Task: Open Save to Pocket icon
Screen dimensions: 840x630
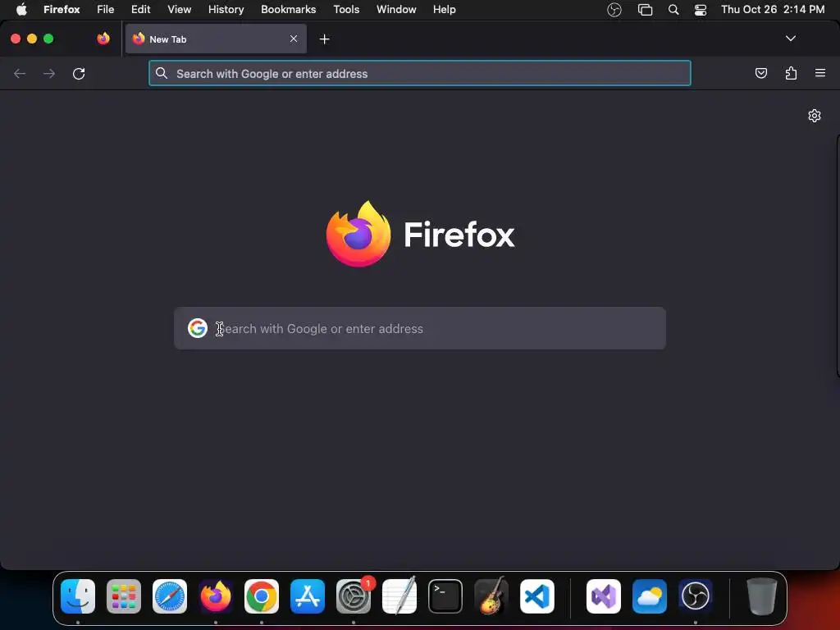Action: point(760,73)
